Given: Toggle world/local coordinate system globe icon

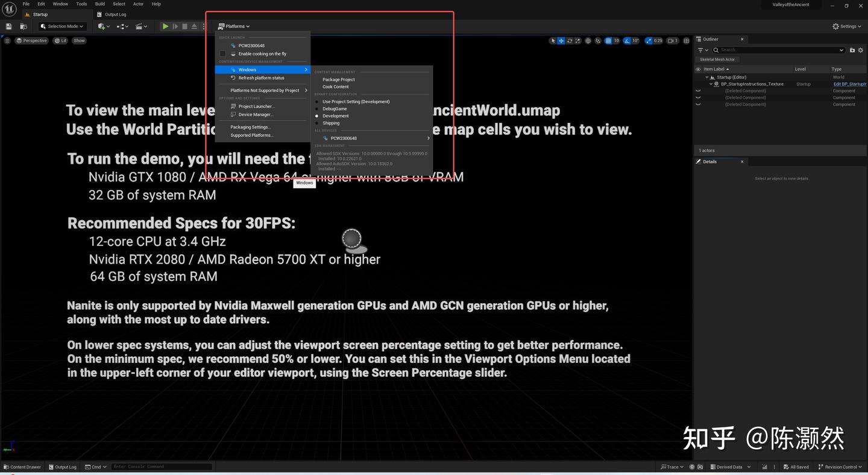Looking at the screenshot, I should [588, 41].
